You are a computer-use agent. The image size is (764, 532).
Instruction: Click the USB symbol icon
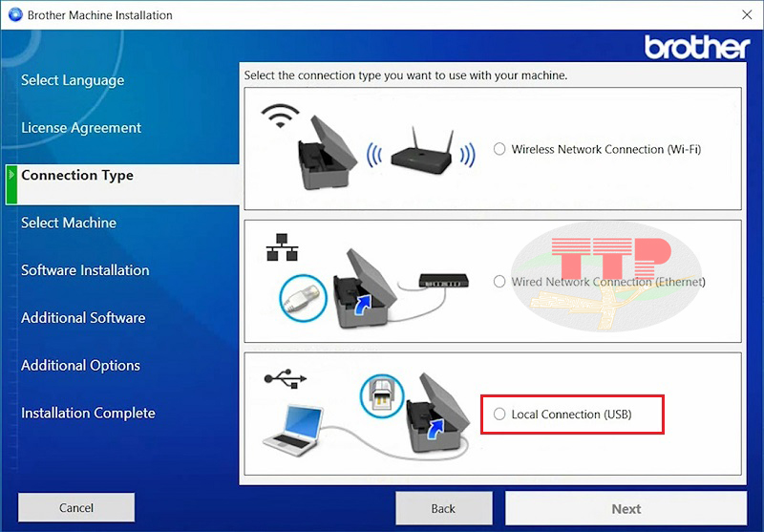click(286, 378)
